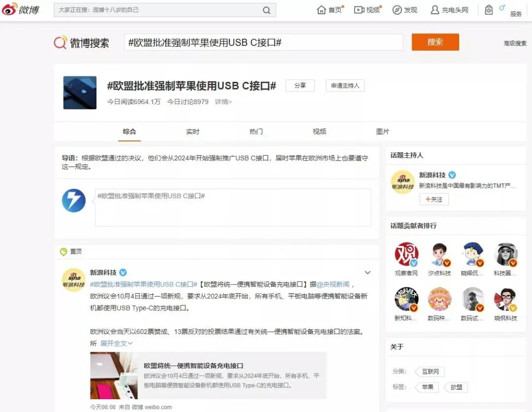The width and height of the screenshot is (532, 412).
Task: Switch to 实时 tab
Action: click(193, 132)
